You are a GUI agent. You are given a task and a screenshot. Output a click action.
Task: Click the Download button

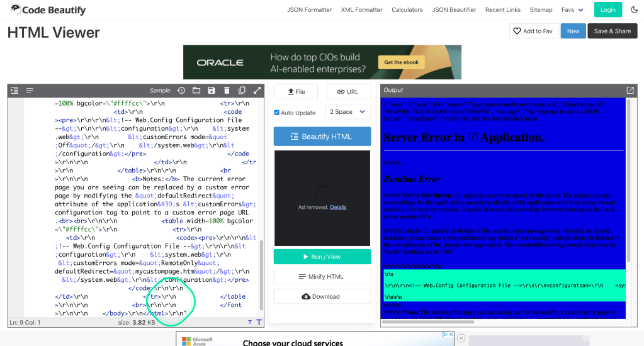click(x=322, y=296)
